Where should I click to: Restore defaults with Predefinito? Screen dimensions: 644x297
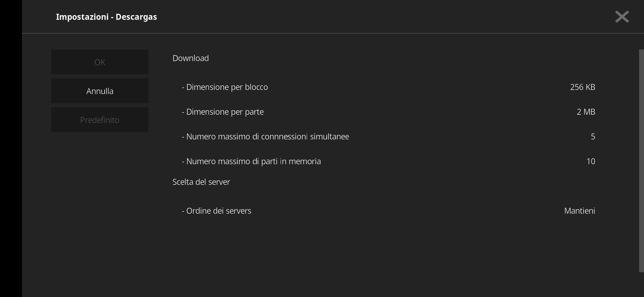pos(100,119)
